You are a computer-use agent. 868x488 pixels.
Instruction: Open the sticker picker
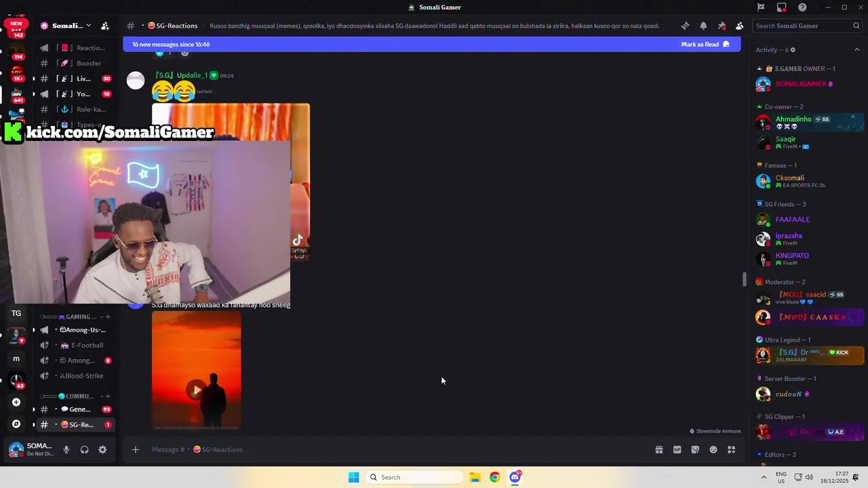coord(695,449)
